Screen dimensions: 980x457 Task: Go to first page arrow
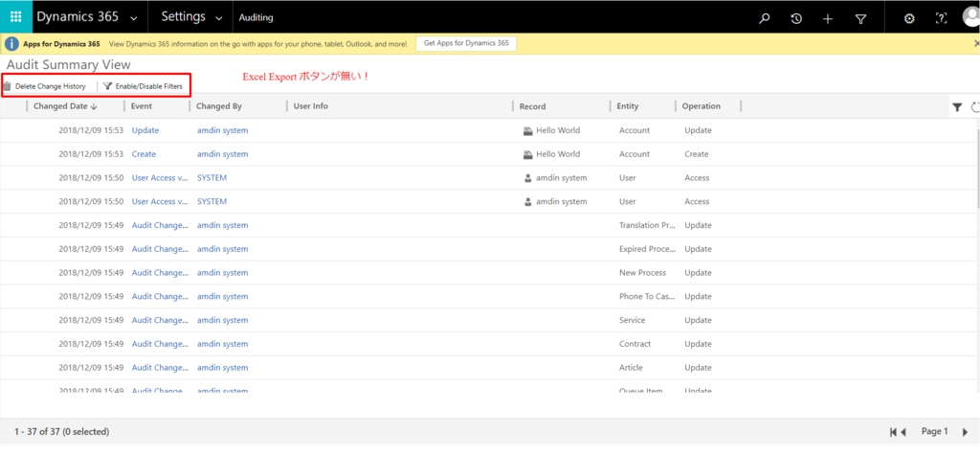point(894,432)
